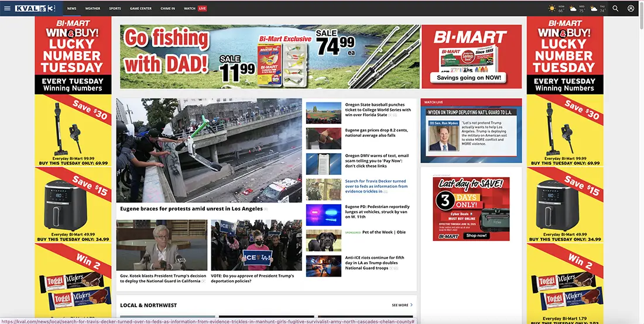Screen dimensions: 644x324
Task: Open Search for Travis Decker story
Action: click(x=376, y=186)
